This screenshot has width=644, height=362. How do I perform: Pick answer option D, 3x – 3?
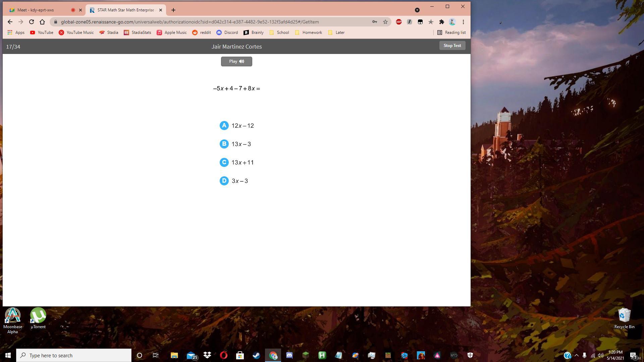224,181
